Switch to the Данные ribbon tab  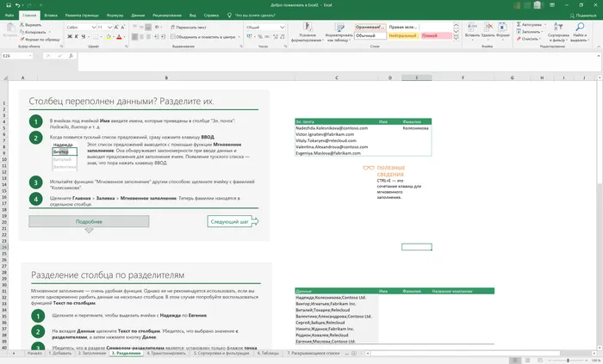pos(138,15)
